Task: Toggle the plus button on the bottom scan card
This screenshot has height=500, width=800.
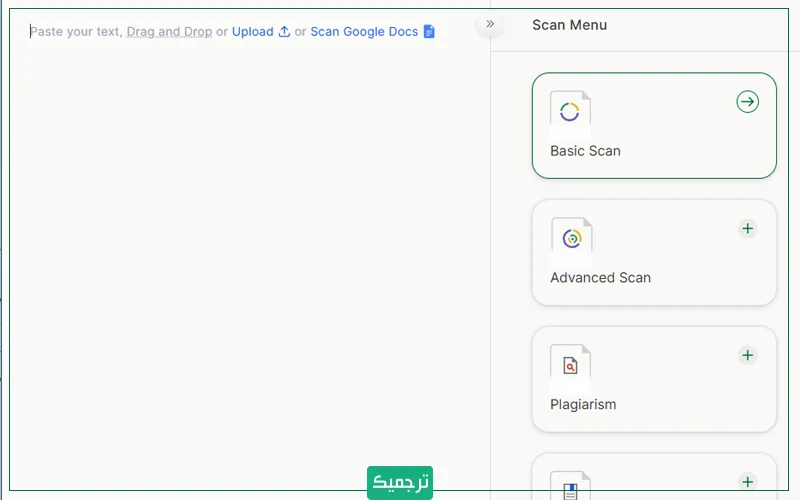Action: point(747,482)
